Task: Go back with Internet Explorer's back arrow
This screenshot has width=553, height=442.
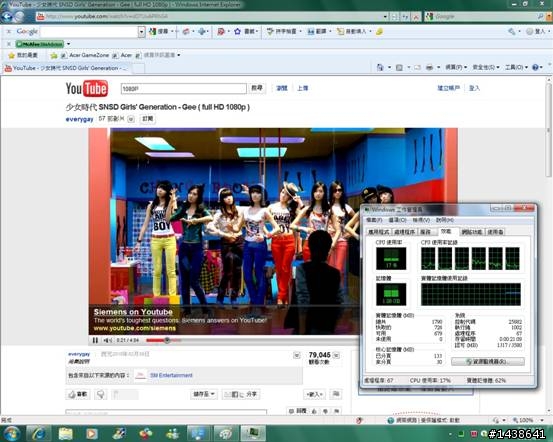Action: 7,17
